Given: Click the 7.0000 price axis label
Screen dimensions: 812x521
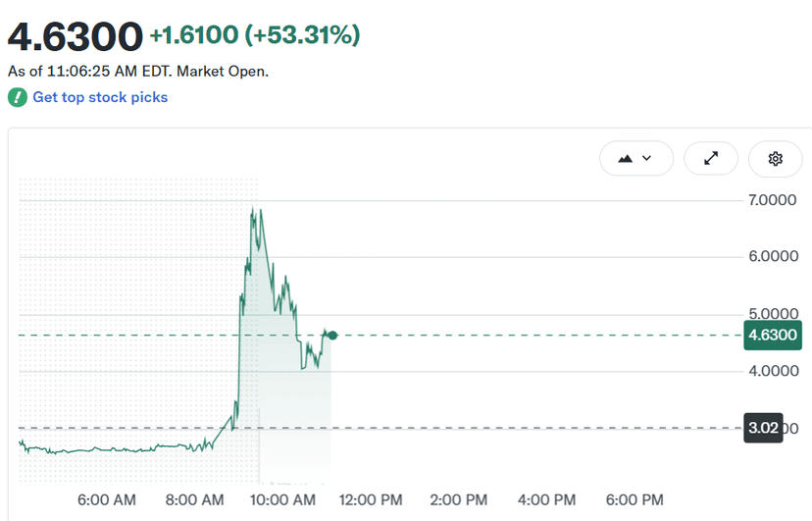Looking at the screenshot, I should pos(772,200).
